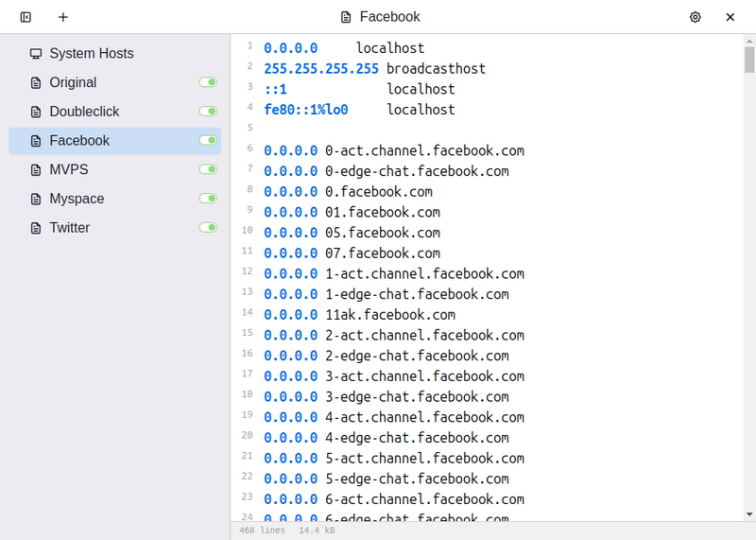Click the '14.4 kB' status bar entry
The width and height of the screenshot is (756, 540).
click(317, 531)
